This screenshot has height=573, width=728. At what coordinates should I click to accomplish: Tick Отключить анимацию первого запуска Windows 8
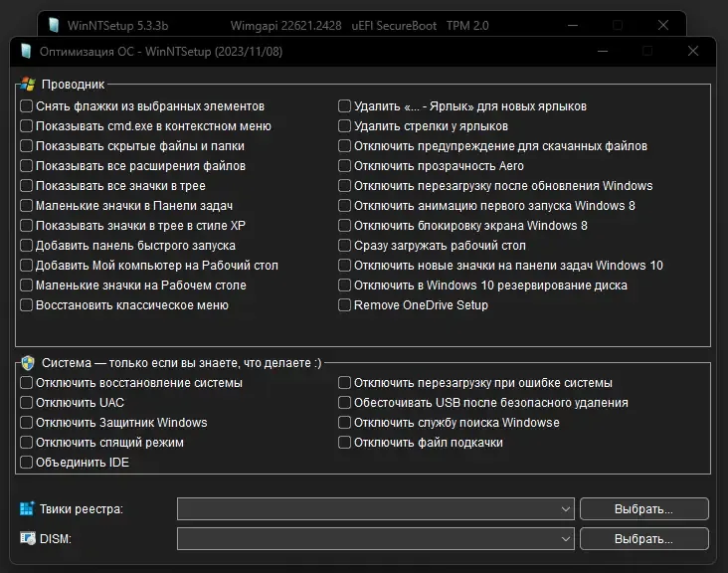[x=344, y=205]
